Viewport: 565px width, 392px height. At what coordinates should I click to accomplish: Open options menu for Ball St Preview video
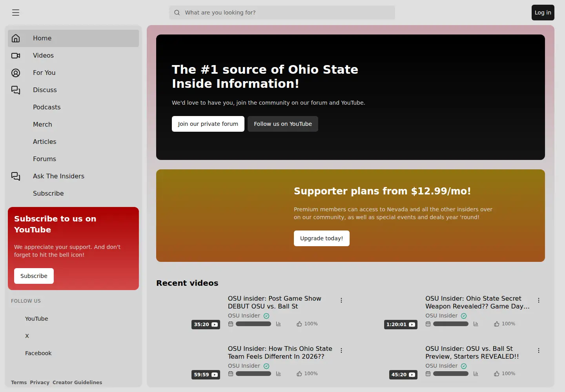539,350
